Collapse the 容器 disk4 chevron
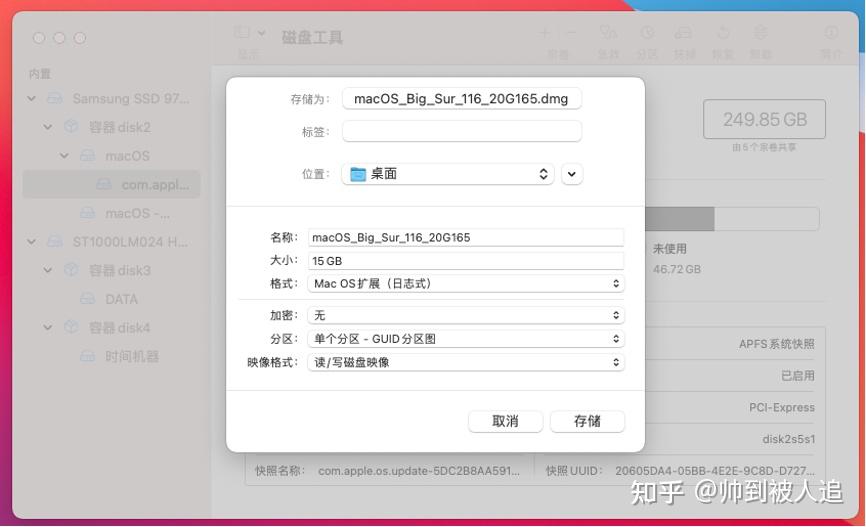866x527 pixels. [x=48, y=328]
